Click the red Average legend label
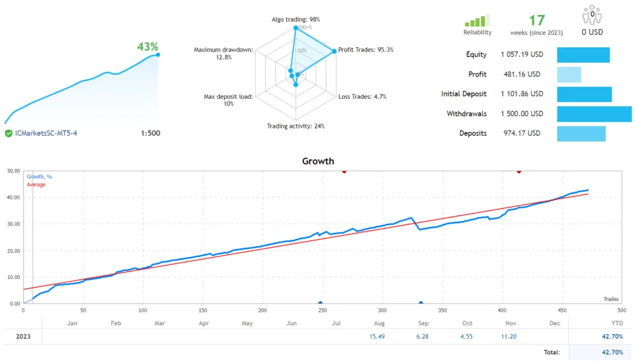 [36, 184]
